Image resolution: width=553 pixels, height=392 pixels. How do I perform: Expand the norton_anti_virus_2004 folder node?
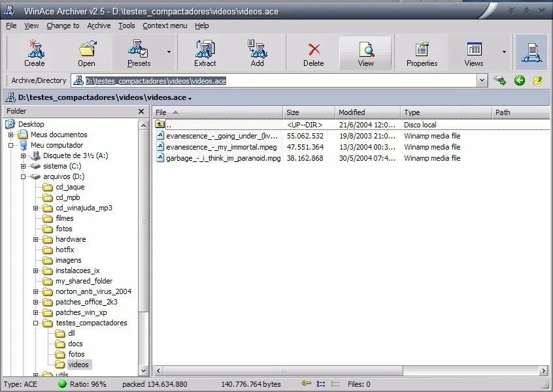pos(35,291)
